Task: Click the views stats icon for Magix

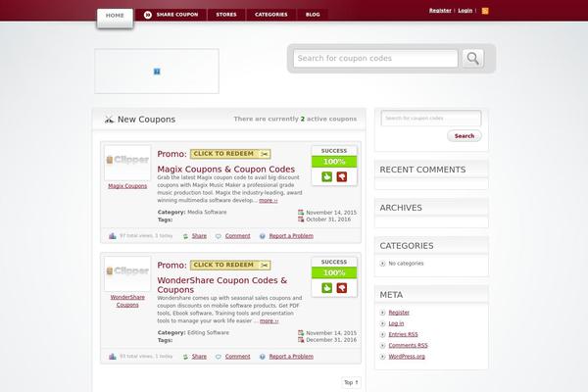Action: pyautogui.click(x=113, y=236)
